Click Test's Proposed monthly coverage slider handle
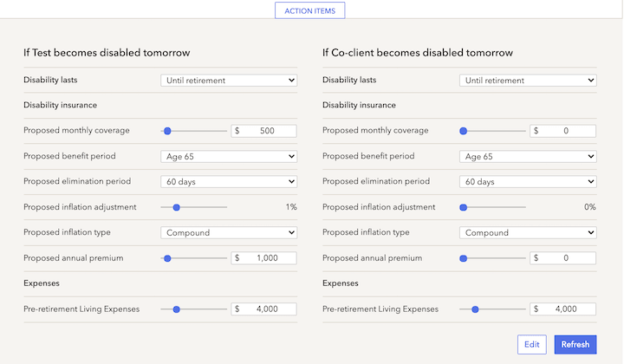Viewport: 624px width, 364px height. tap(167, 131)
